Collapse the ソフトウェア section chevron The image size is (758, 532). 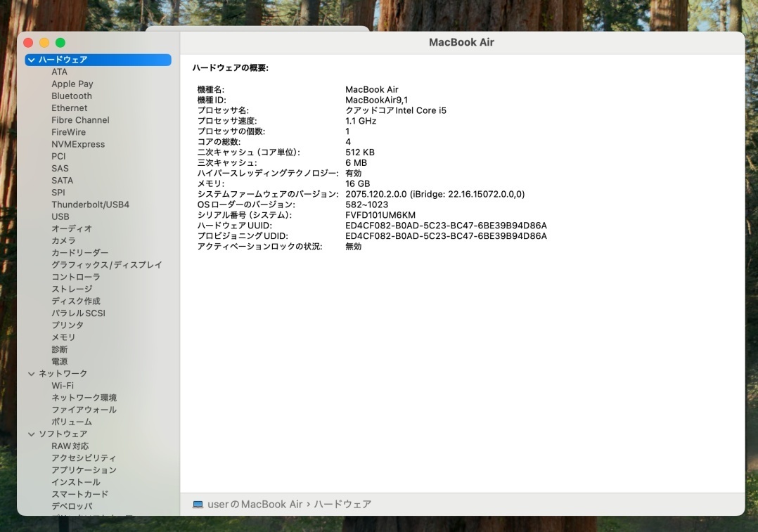click(x=32, y=434)
